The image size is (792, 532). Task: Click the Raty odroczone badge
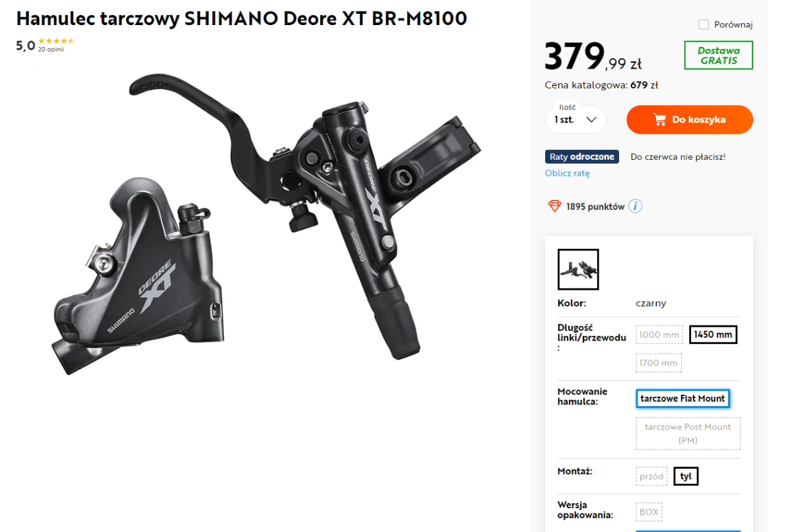[582, 157]
